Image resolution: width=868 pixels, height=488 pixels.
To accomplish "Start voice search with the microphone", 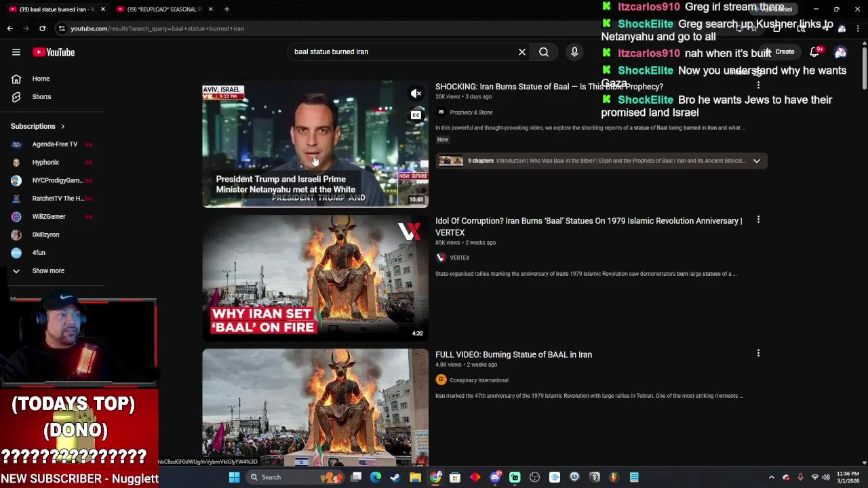I will tap(574, 52).
